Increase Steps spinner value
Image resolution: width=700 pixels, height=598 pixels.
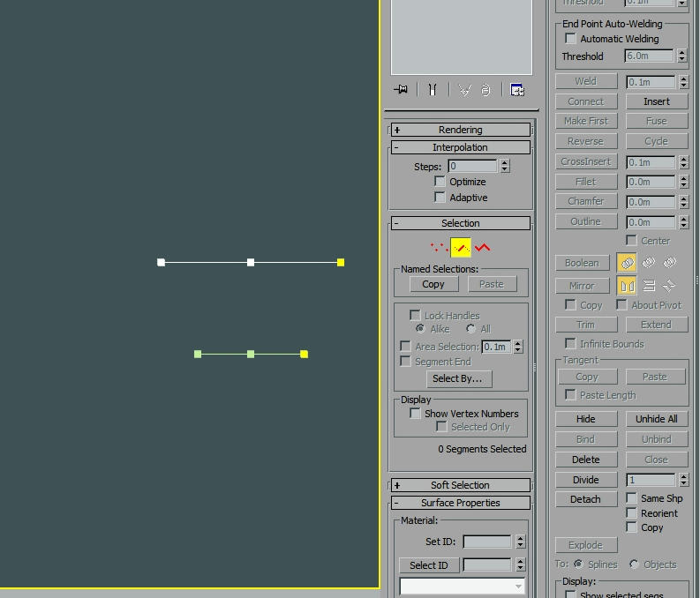click(x=505, y=163)
